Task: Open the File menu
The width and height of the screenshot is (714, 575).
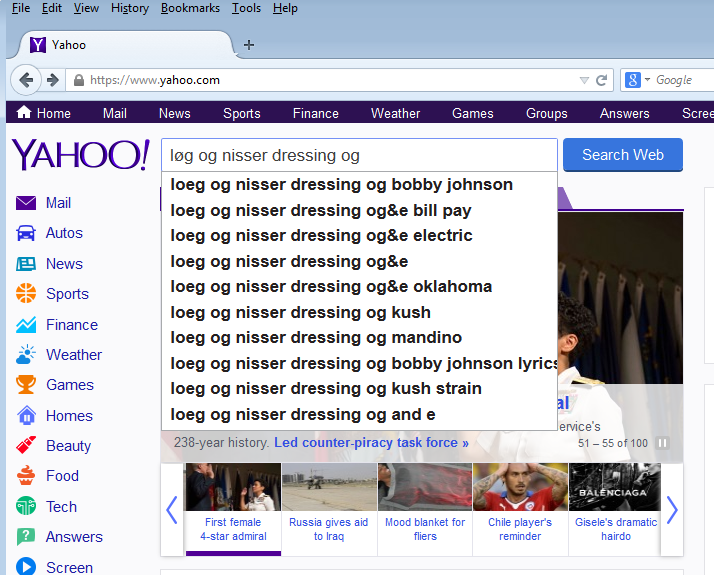Action: coord(21,8)
